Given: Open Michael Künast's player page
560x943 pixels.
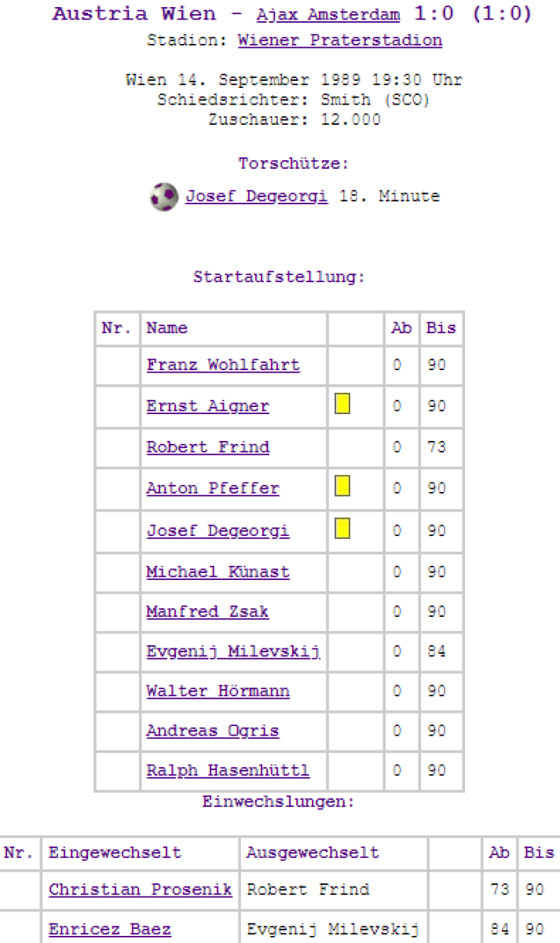Looking at the screenshot, I should click(x=218, y=571).
